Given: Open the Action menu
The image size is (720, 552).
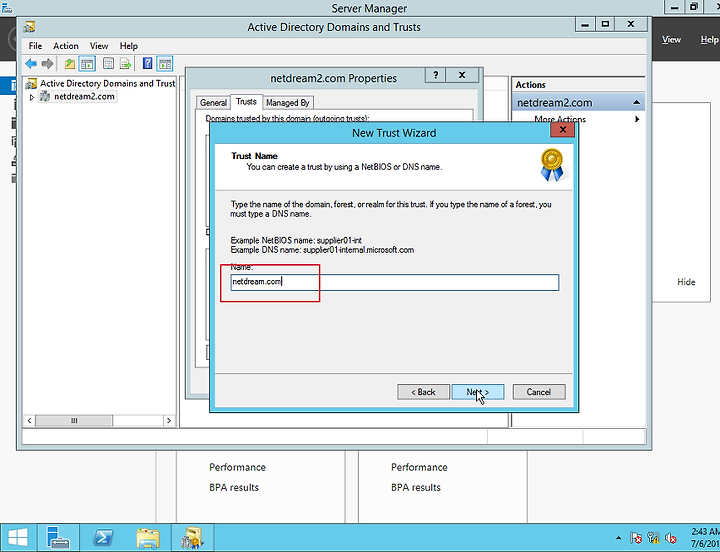Looking at the screenshot, I should coord(66,46).
